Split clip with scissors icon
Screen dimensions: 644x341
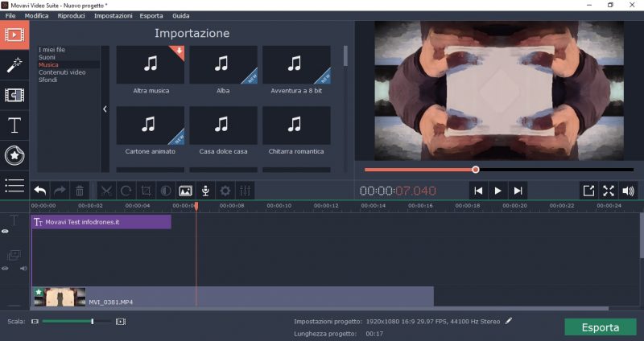coord(106,191)
